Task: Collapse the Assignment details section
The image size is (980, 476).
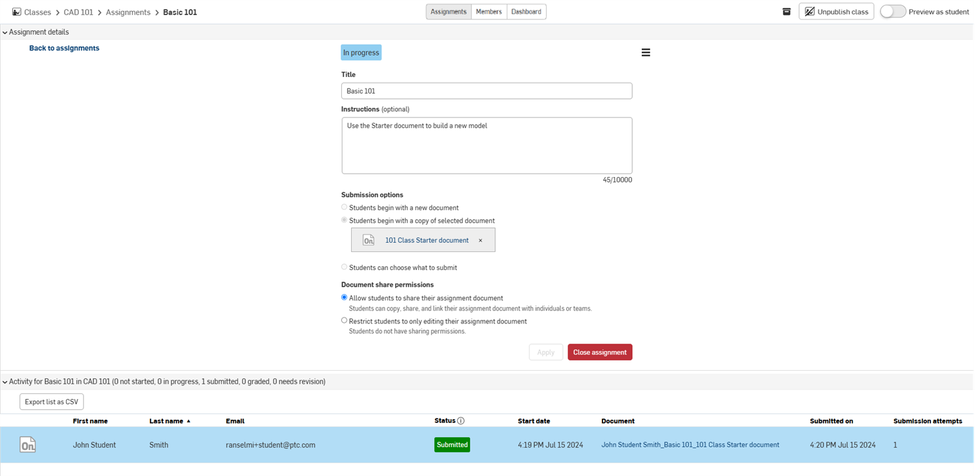Action: pyautogui.click(x=5, y=32)
